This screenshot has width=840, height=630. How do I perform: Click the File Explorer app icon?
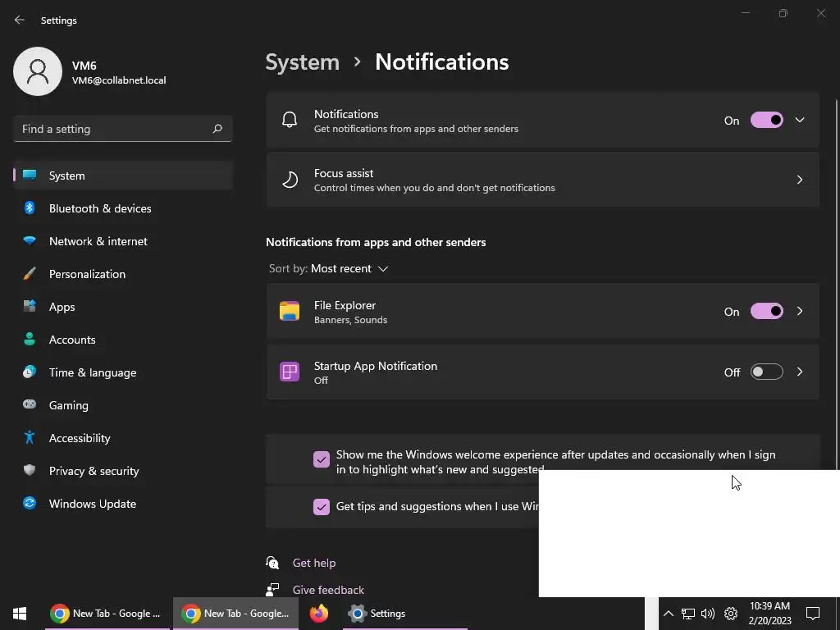coord(290,312)
